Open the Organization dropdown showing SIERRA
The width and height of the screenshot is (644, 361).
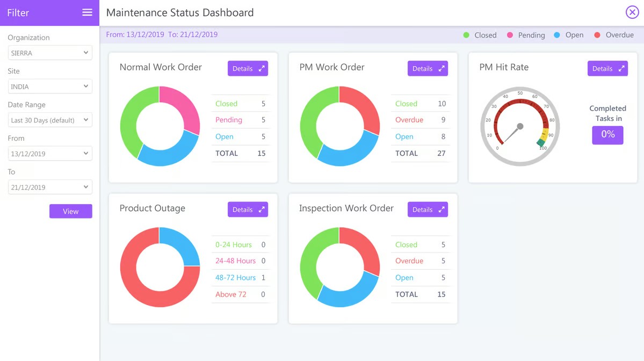coord(49,52)
